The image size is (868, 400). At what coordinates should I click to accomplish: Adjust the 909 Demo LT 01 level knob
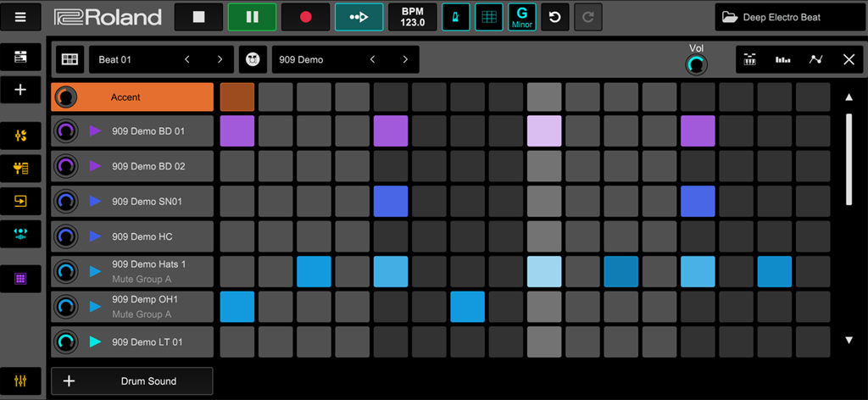click(66, 342)
